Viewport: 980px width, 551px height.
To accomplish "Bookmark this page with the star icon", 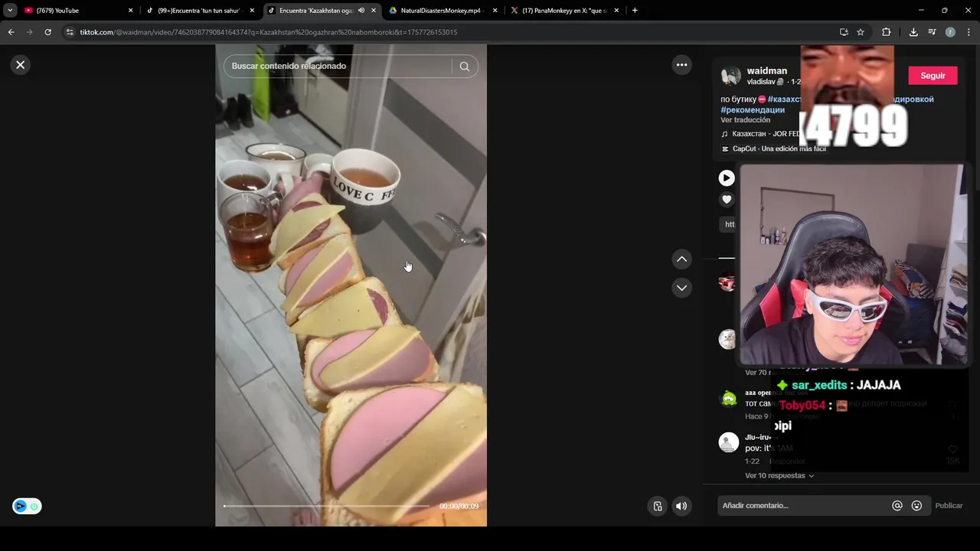I will click(x=861, y=32).
